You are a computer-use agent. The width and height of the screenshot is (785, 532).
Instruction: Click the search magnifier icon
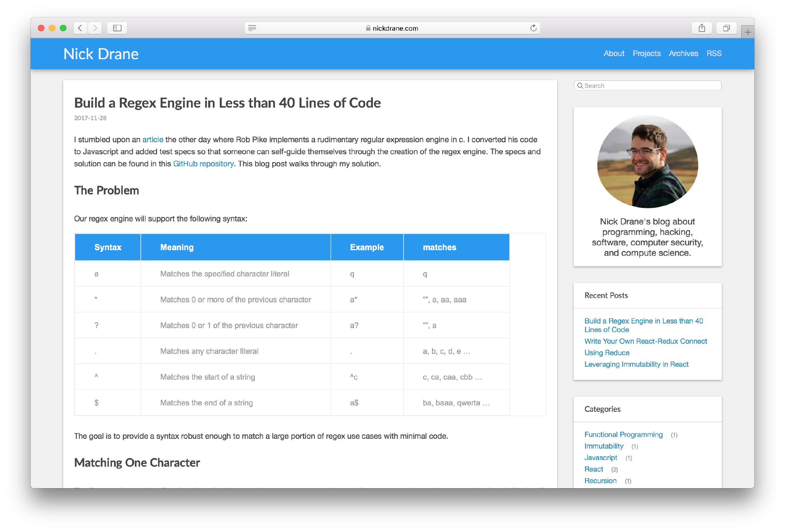pyautogui.click(x=580, y=86)
